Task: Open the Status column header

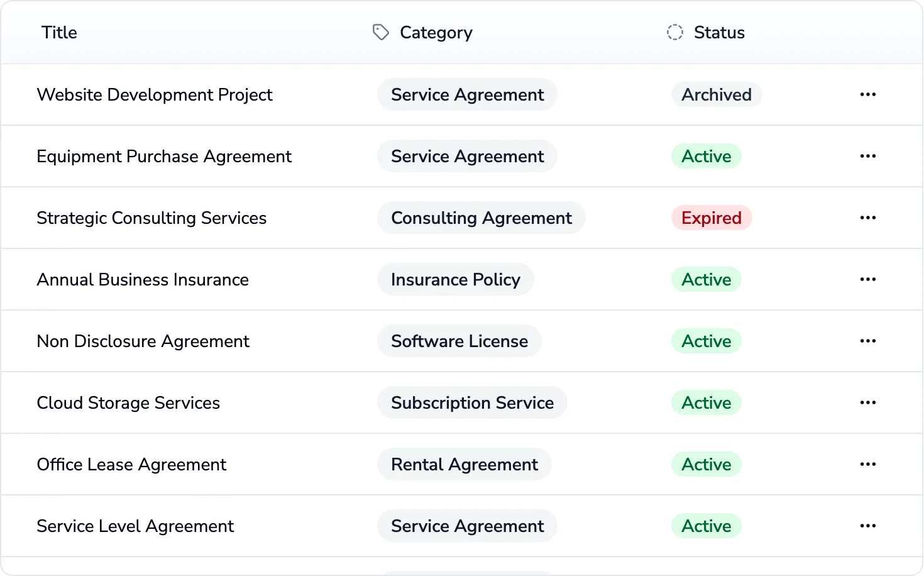Action: 719,32
